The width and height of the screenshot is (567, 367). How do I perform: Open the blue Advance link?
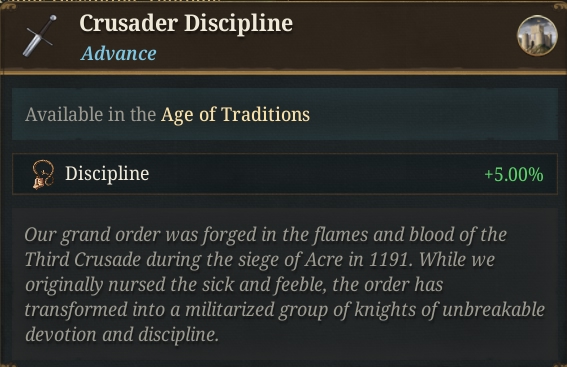119,54
